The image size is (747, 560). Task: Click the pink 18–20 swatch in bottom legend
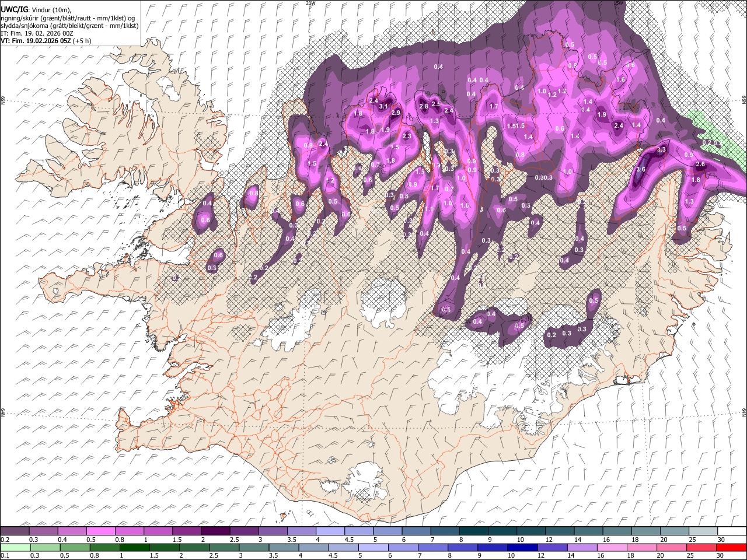click(642, 548)
